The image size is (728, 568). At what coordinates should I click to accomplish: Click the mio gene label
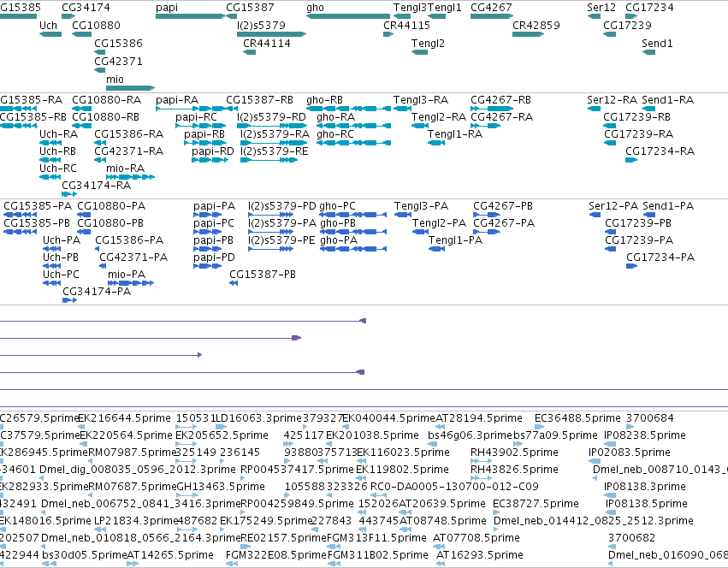pyautogui.click(x=115, y=80)
